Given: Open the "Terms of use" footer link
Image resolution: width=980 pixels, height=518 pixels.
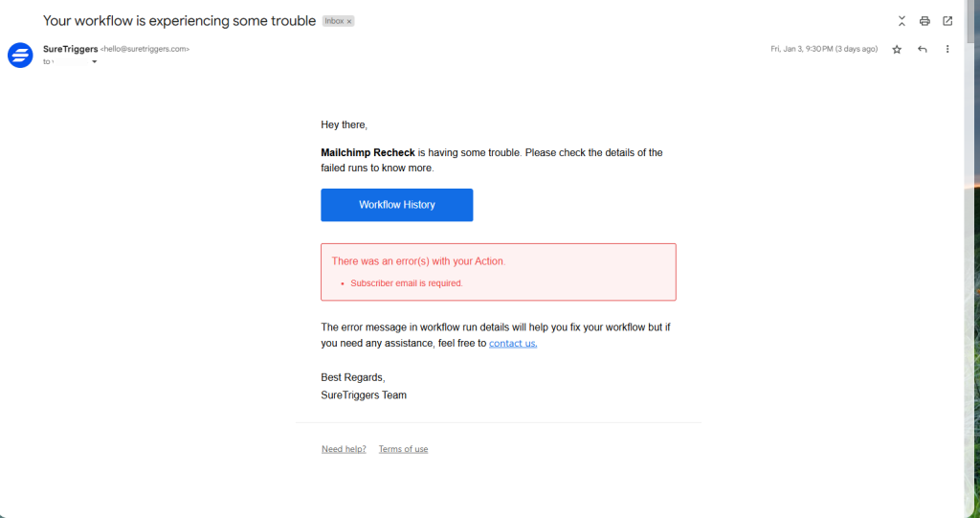Looking at the screenshot, I should click(403, 449).
